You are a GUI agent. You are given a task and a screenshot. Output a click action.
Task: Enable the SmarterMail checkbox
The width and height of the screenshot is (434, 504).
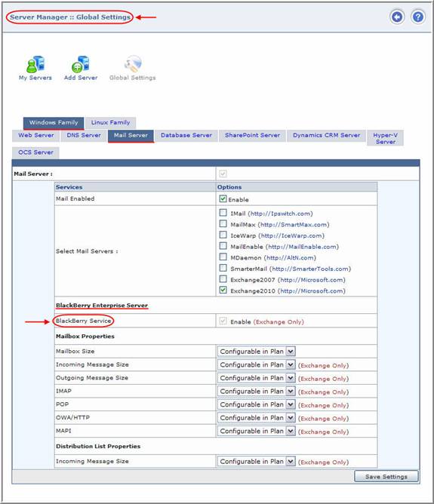[x=223, y=268]
